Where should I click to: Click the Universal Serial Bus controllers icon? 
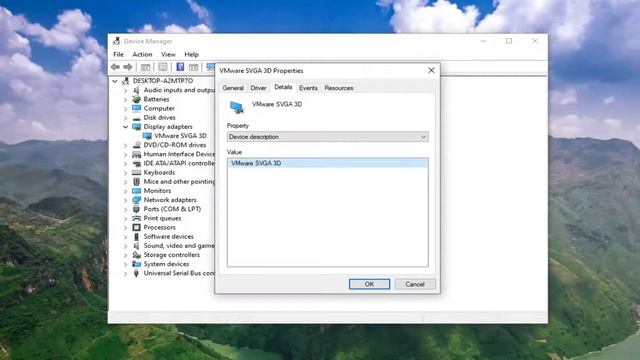(136, 273)
